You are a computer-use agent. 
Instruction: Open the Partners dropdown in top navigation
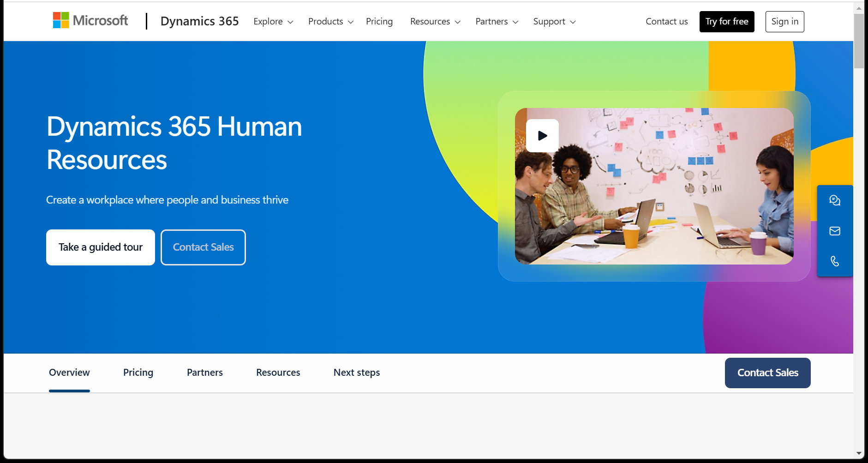coord(497,21)
